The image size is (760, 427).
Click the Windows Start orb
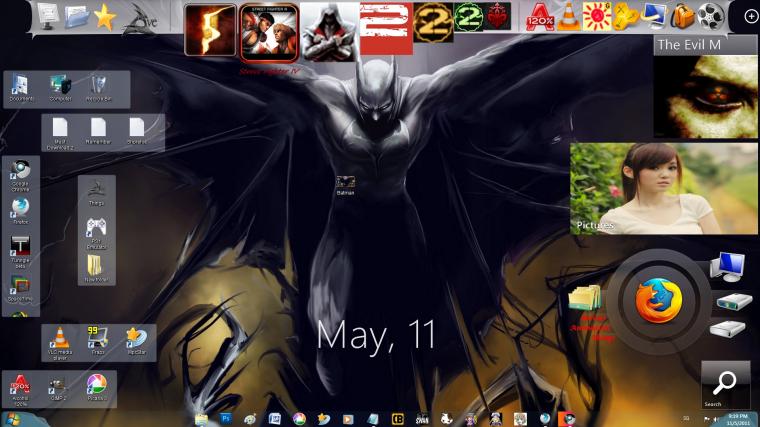pos(14,419)
